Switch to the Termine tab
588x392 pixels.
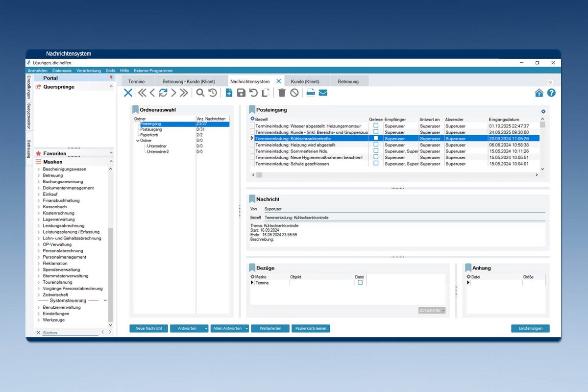click(x=136, y=81)
